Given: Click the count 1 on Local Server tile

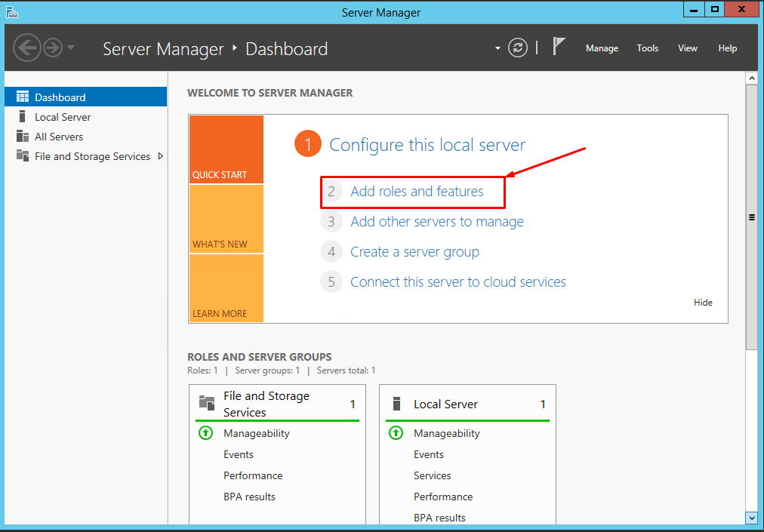Looking at the screenshot, I should coord(543,404).
